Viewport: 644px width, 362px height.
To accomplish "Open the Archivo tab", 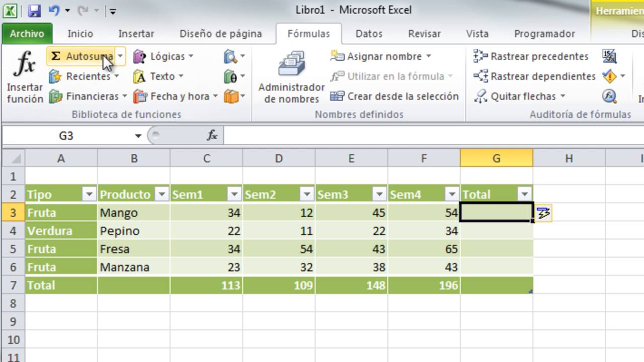I will coord(27,34).
